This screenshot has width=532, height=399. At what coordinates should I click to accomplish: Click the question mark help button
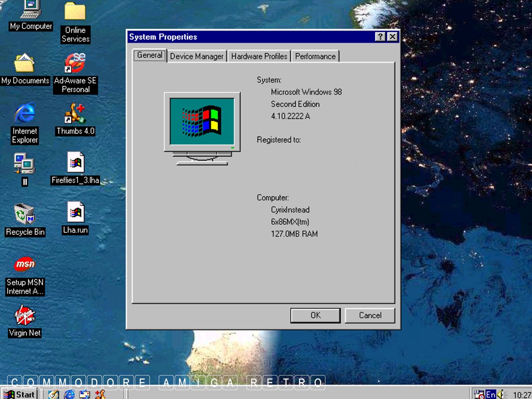tap(380, 37)
